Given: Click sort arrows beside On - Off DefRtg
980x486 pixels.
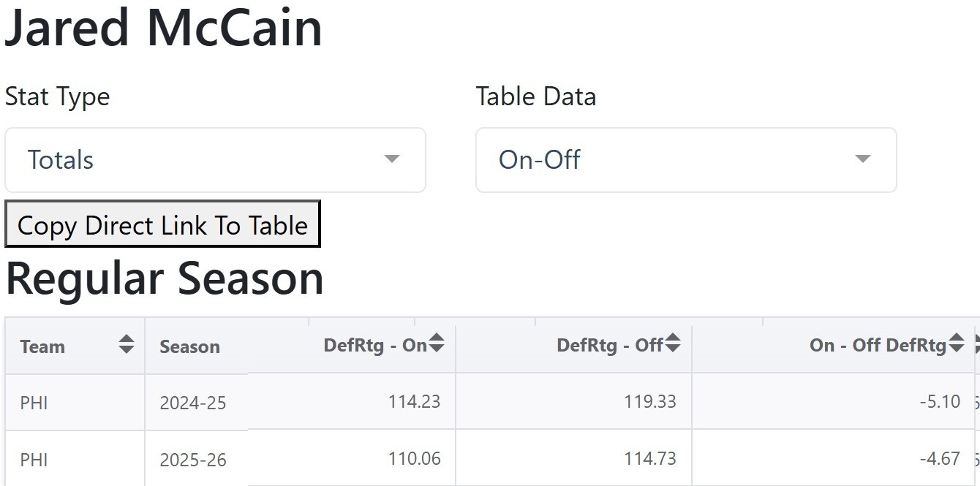Looking at the screenshot, I should (956, 343).
